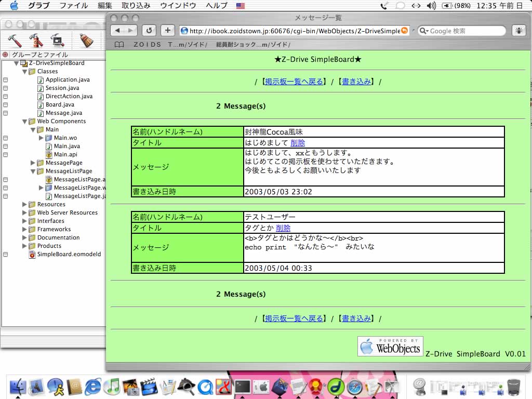Click the top 書き込み link
This screenshot has height=399, width=532.
tap(356, 82)
